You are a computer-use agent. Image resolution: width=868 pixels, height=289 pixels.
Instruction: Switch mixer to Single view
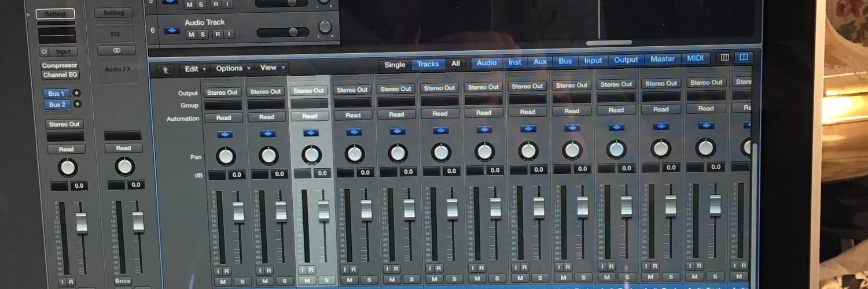[395, 65]
